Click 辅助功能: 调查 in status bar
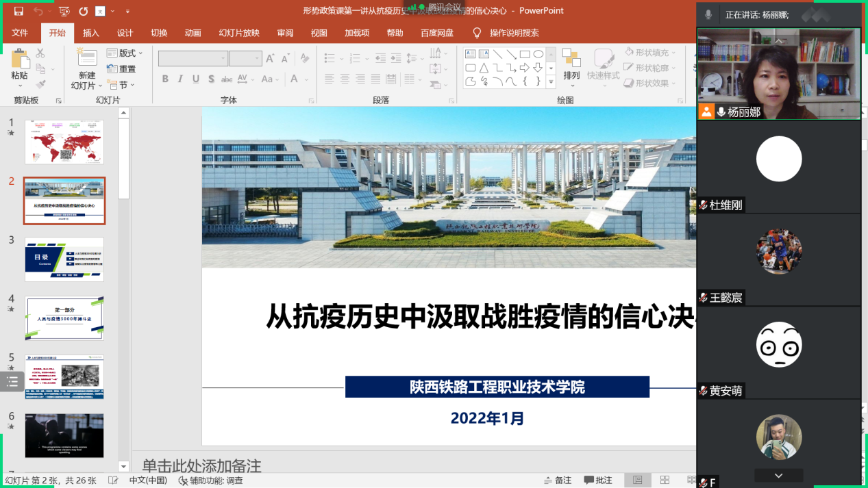 210,480
